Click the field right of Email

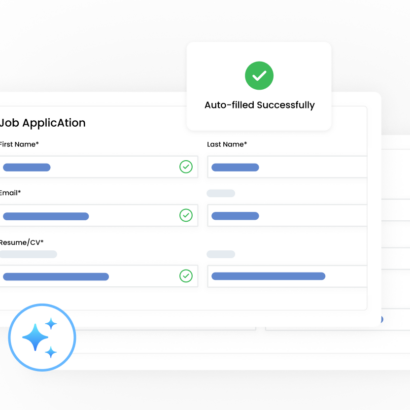pyautogui.click(x=287, y=215)
